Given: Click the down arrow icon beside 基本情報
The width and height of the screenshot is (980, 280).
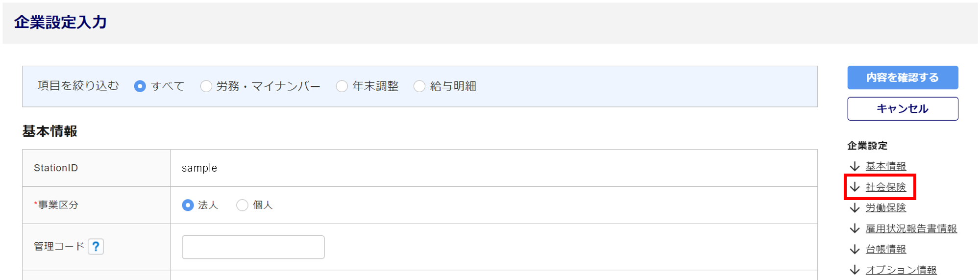Looking at the screenshot, I should [855, 166].
